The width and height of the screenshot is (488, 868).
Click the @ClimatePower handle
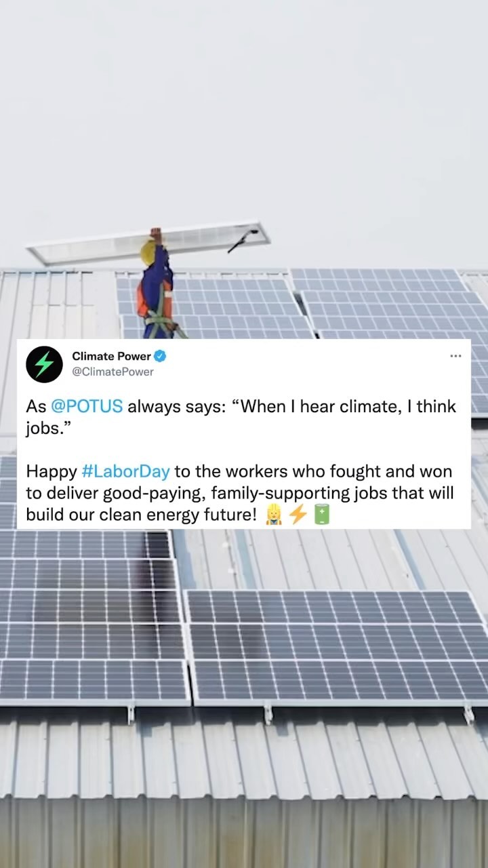click(113, 372)
